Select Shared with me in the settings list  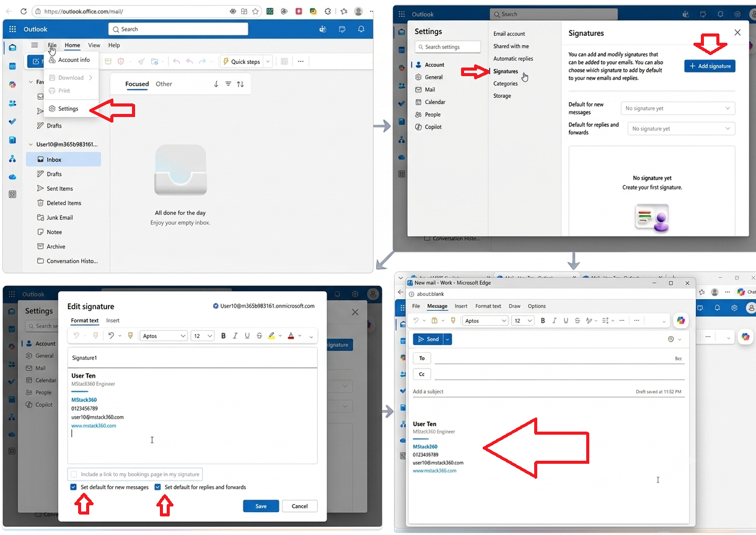coord(511,46)
